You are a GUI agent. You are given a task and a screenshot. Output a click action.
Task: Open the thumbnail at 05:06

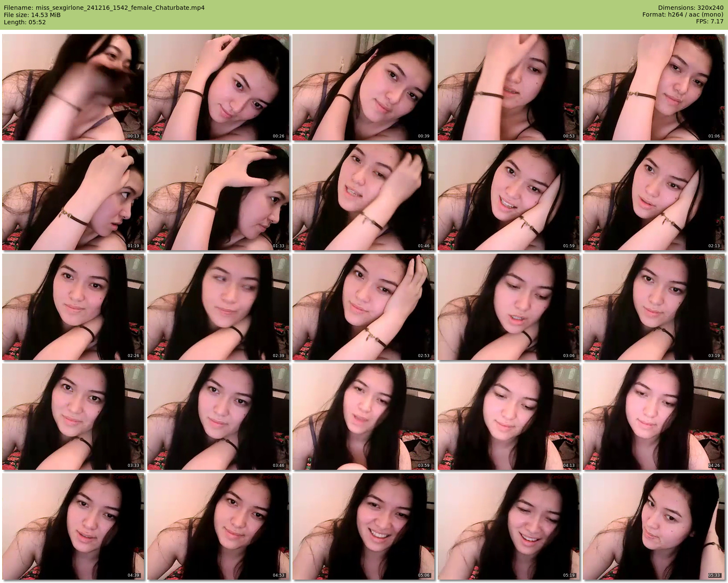[364, 526]
